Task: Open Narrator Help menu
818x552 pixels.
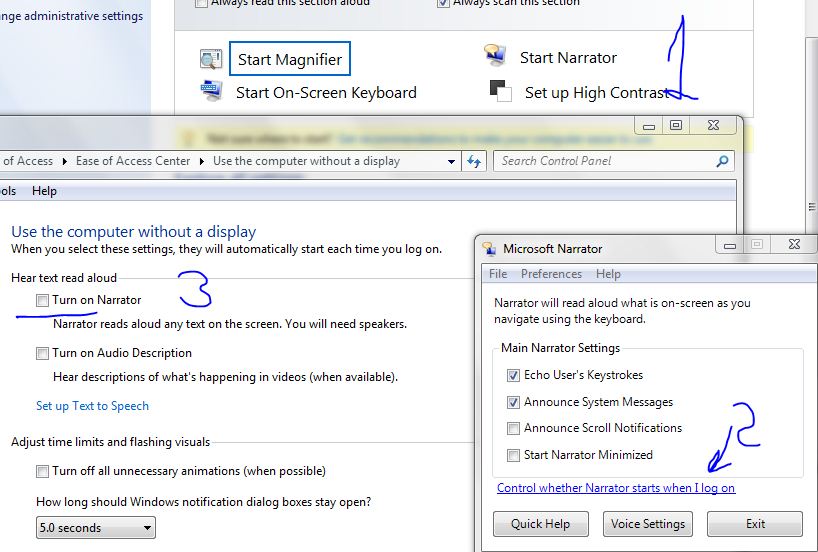Action: click(x=608, y=274)
